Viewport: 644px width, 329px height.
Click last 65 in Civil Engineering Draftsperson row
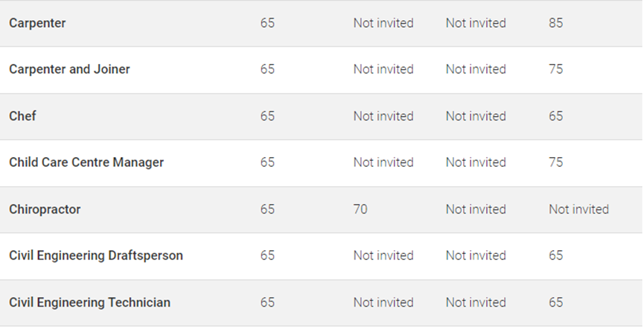[x=555, y=255]
